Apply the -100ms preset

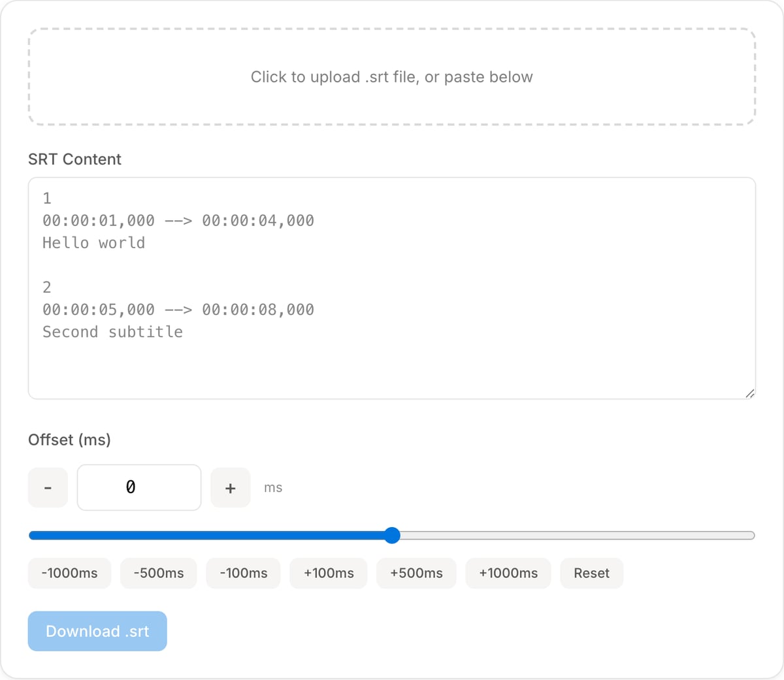pyautogui.click(x=243, y=573)
